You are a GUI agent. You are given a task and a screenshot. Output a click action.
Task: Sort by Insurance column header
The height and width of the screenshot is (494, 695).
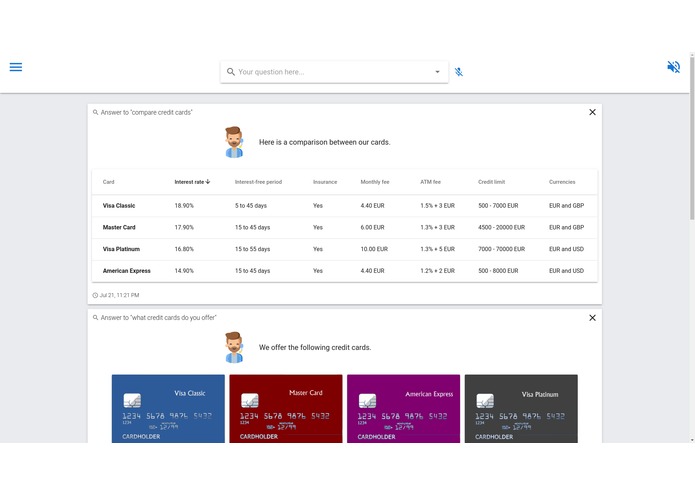click(x=325, y=182)
